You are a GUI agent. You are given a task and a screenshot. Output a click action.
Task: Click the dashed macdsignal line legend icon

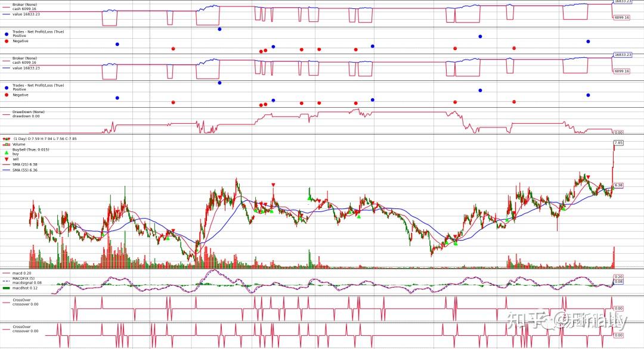coord(6,281)
